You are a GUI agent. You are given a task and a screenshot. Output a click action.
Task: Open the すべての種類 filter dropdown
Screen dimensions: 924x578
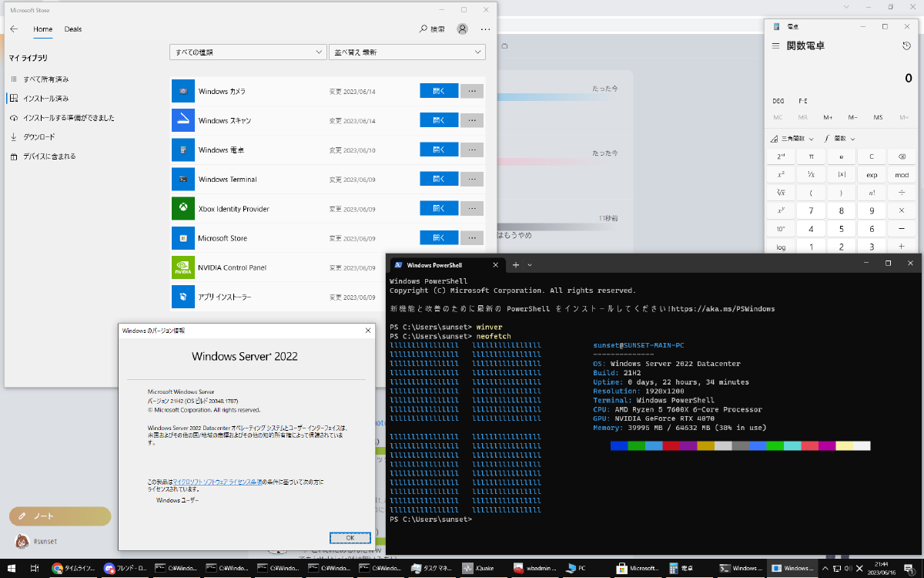pyautogui.click(x=248, y=52)
